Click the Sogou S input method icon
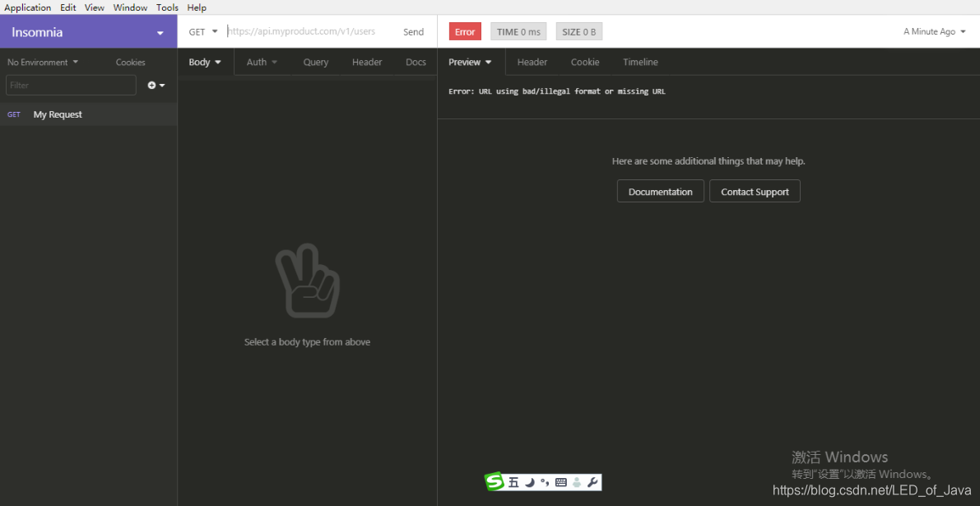980x506 pixels. tap(495, 481)
